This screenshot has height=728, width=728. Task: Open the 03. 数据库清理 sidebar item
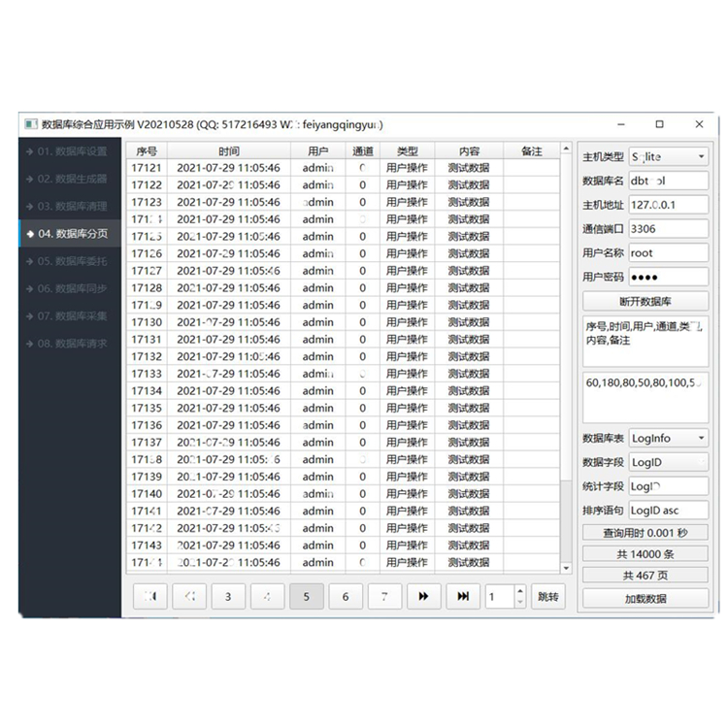click(x=72, y=206)
